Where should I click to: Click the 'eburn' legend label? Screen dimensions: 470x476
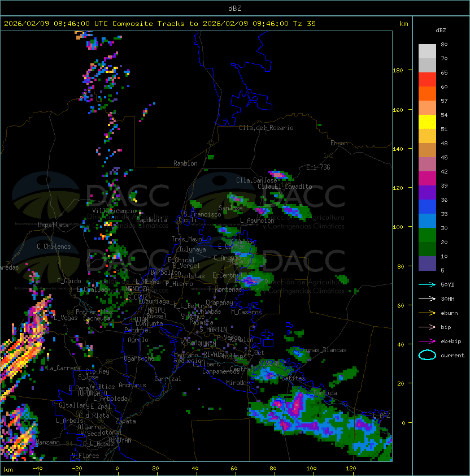point(449,313)
